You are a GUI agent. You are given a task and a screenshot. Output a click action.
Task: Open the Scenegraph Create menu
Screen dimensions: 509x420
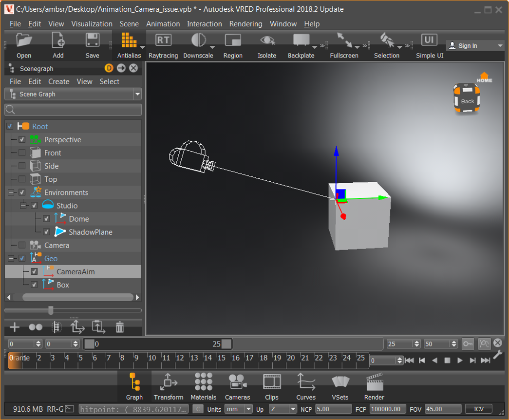(x=59, y=81)
